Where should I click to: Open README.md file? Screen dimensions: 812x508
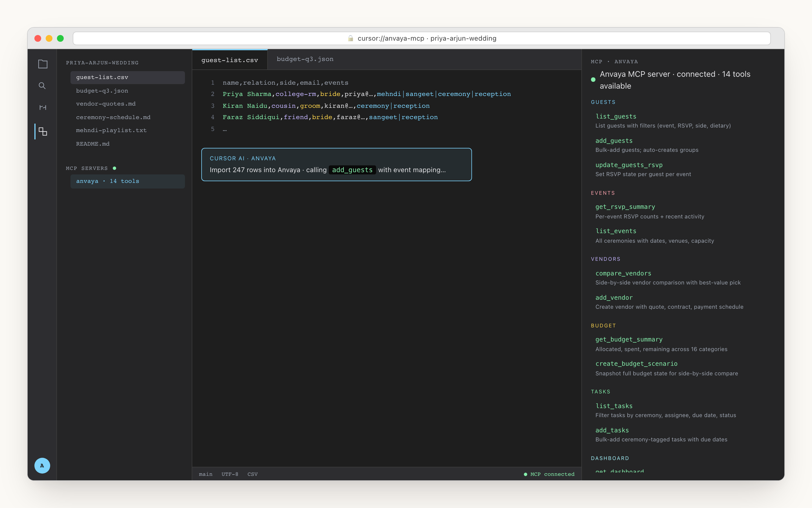pos(127,144)
